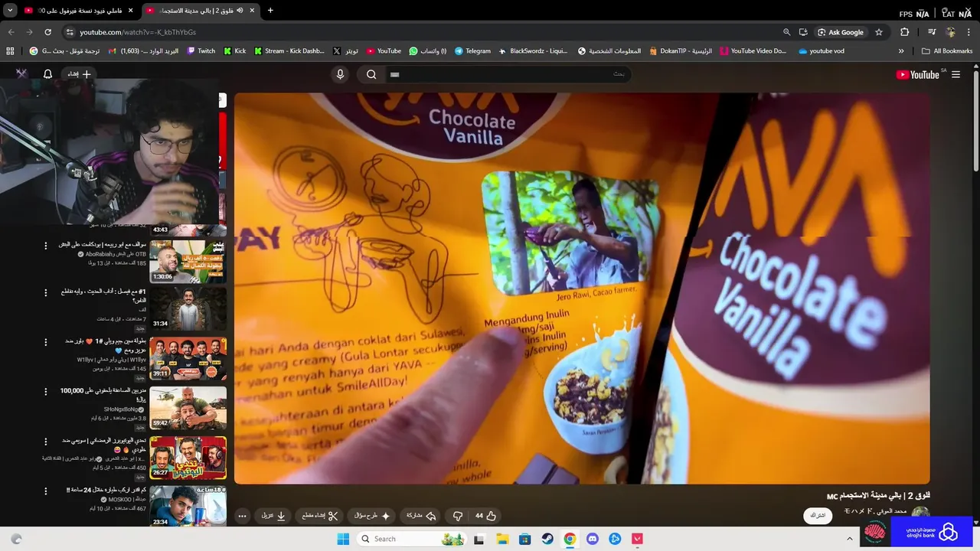Screen dimensions: 980x551
Task: Open Chrome apps grid icon
Action: click(10, 51)
